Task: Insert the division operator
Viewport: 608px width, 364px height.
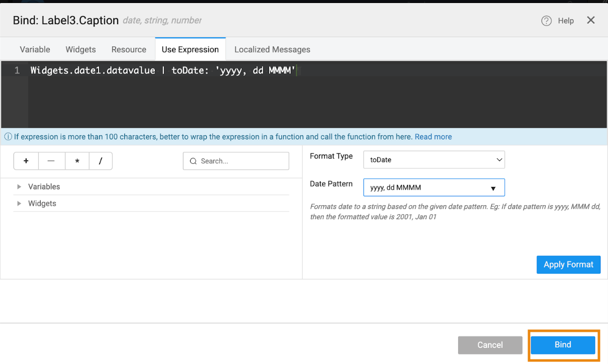Action: (x=100, y=161)
